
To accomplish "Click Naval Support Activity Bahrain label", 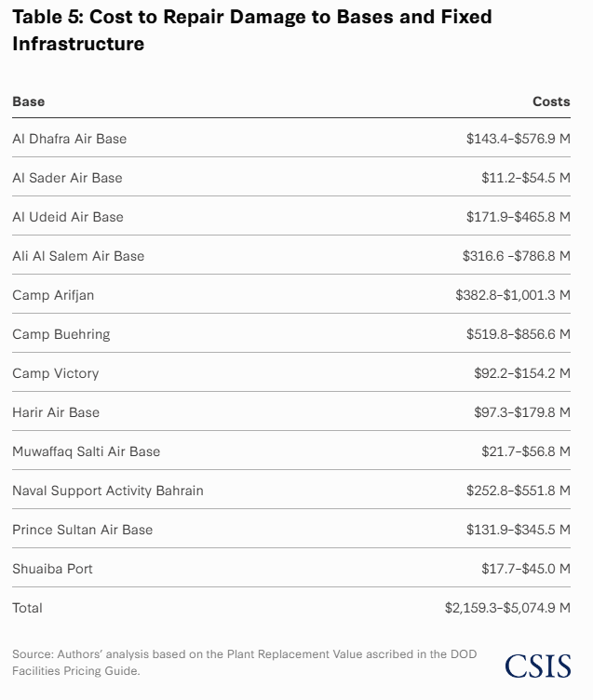I will (x=108, y=491).
